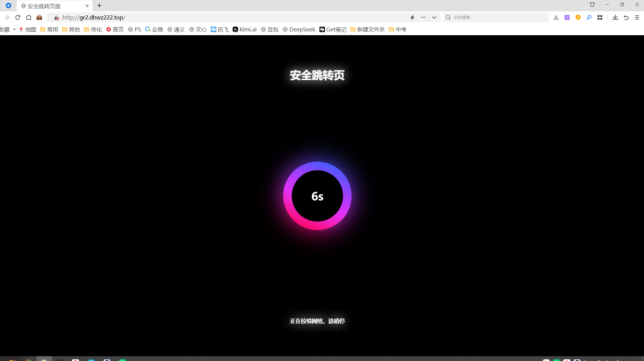Click the lightning speed mode icon
This screenshot has width=644, height=361.
pos(412,17)
